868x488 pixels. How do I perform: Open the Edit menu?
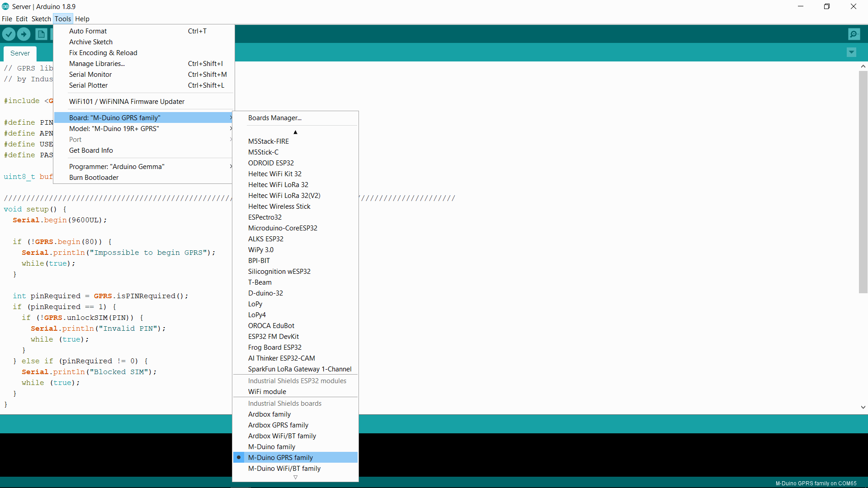pos(22,19)
